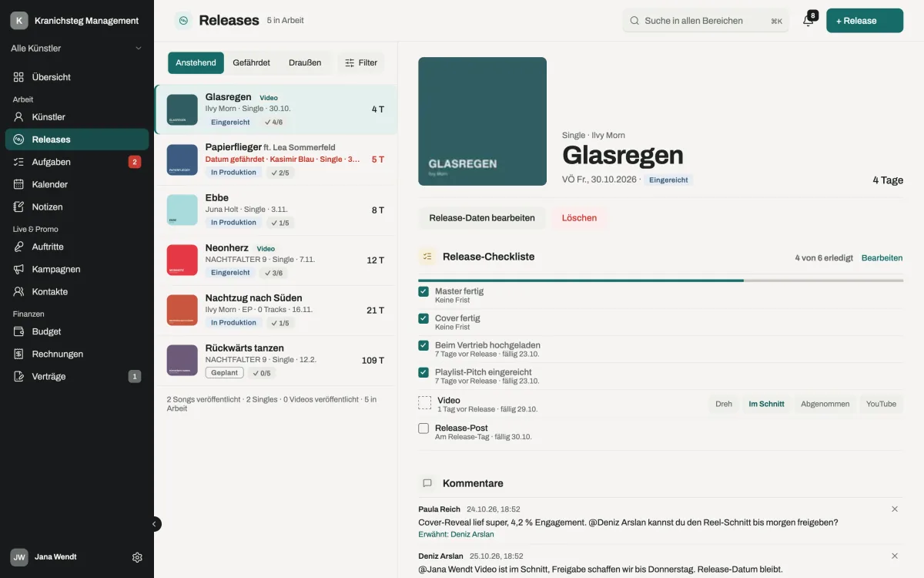Open Übersicht in the sidebar
The width and height of the screenshot is (924, 578).
coord(77,77)
